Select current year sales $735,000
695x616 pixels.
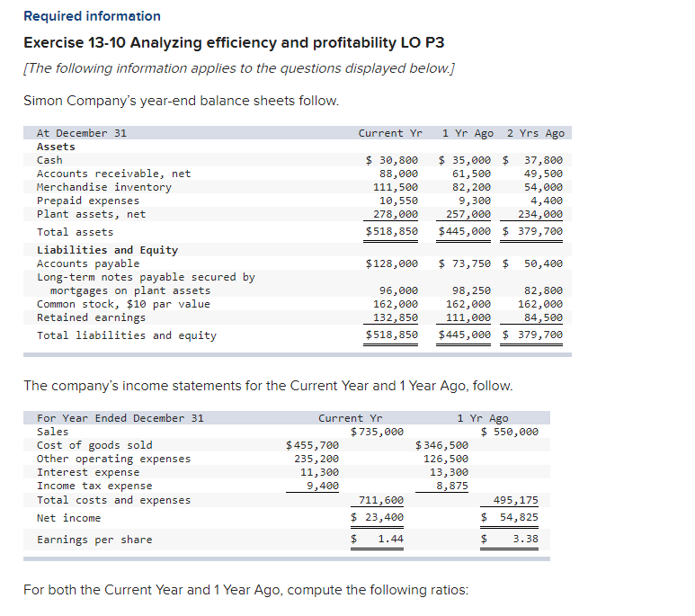click(x=377, y=432)
